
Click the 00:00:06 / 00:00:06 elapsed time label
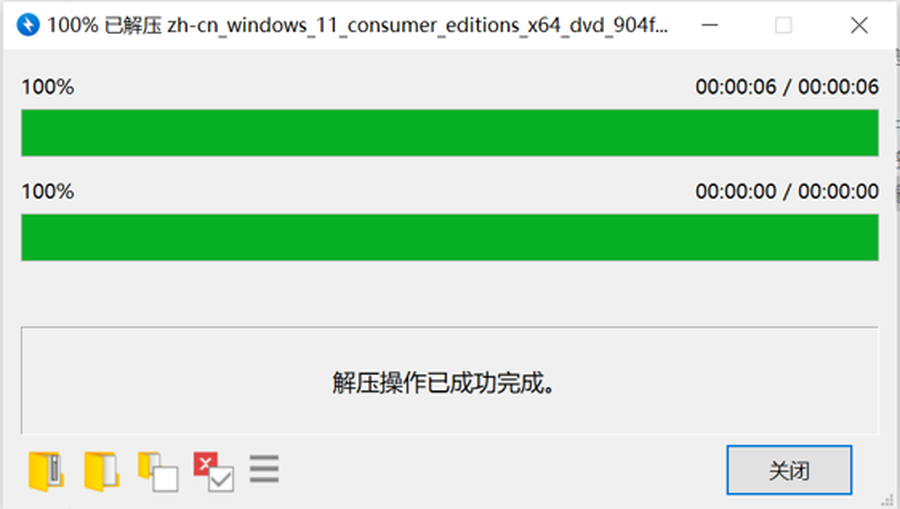787,87
